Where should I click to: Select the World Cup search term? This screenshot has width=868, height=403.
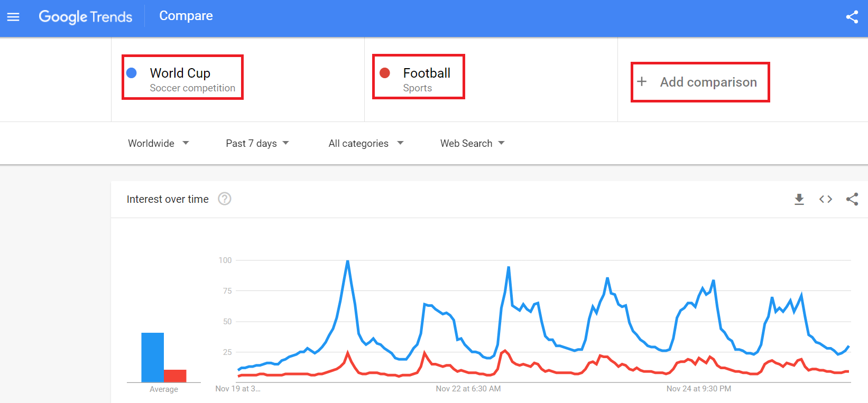click(x=182, y=77)
